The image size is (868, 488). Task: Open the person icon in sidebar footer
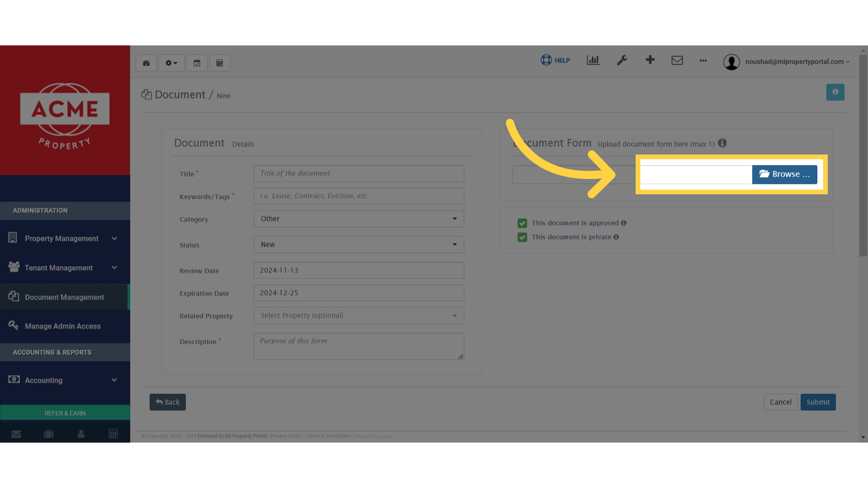81,434
